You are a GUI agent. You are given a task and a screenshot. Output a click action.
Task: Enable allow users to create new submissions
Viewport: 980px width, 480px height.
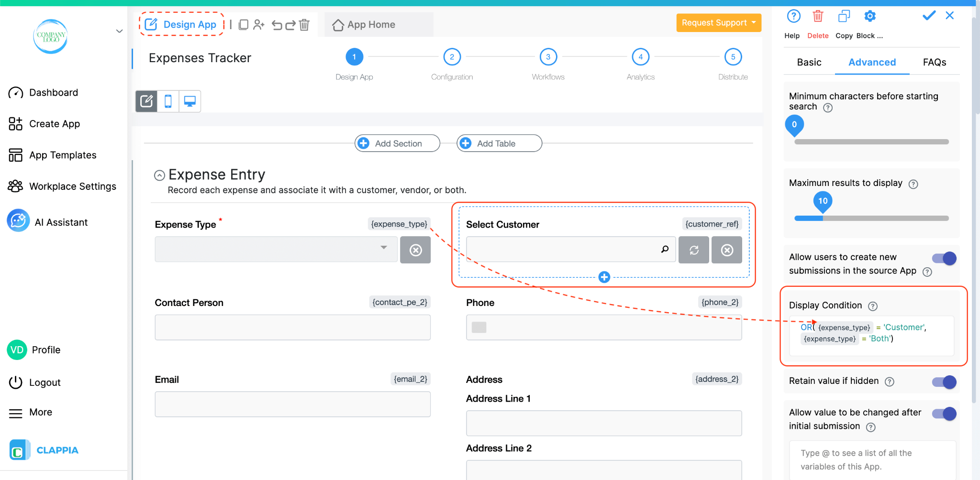943,258
